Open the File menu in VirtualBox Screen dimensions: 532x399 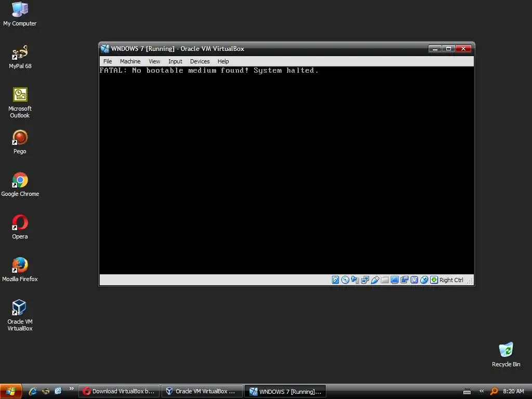coord(108,61)
